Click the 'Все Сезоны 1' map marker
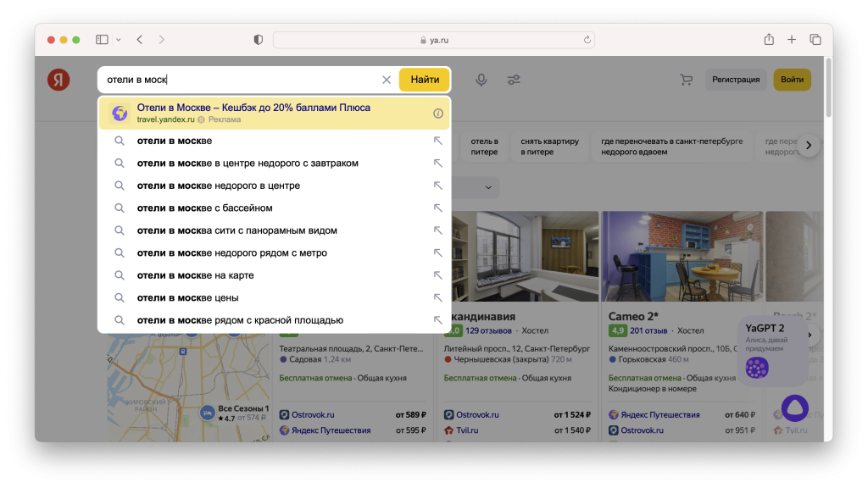 (207, 413)
